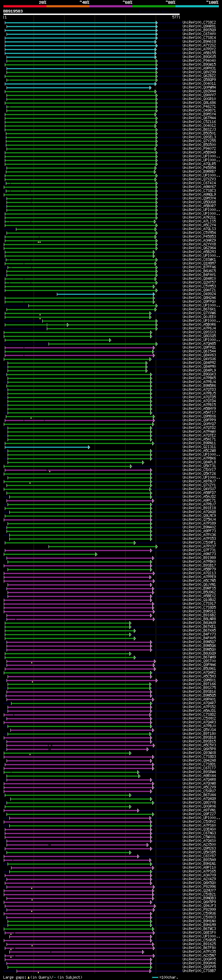Image resolution: width=222 pixels, height=980 pixels.
Task: Choose the UniRef100_P94072 hit
Action: click(x=199, y=149)
